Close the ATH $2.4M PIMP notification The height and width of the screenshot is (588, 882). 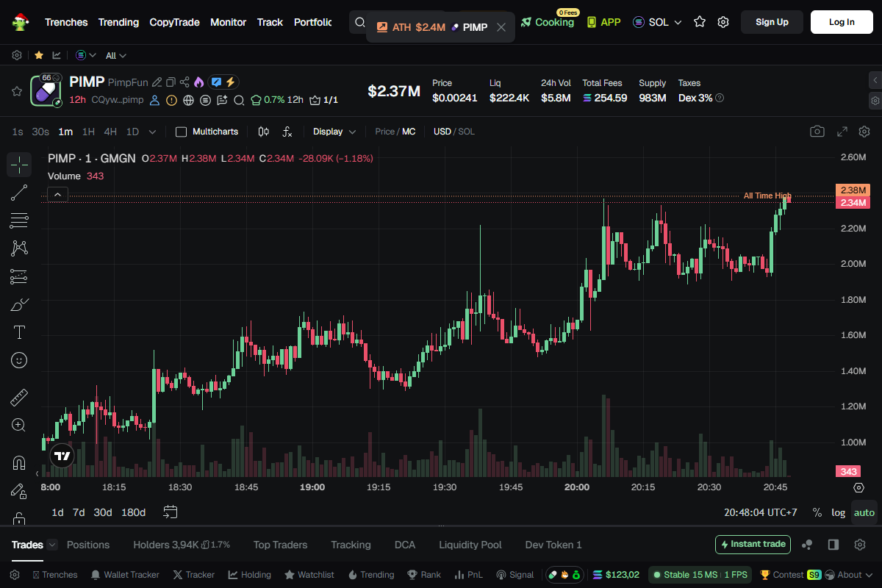pos(501,27)
